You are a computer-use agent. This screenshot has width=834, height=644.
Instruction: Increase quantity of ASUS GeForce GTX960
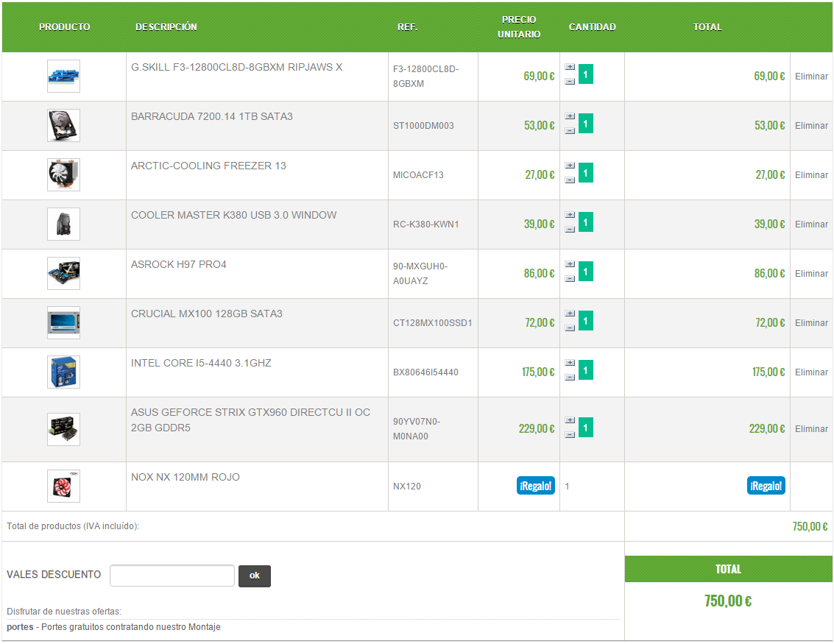click(x=570, y=421)
